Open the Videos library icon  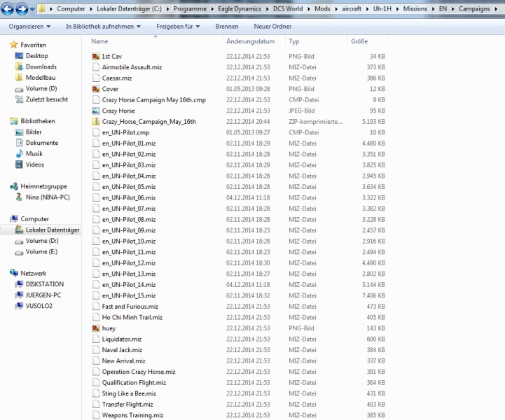click(19, 164)
